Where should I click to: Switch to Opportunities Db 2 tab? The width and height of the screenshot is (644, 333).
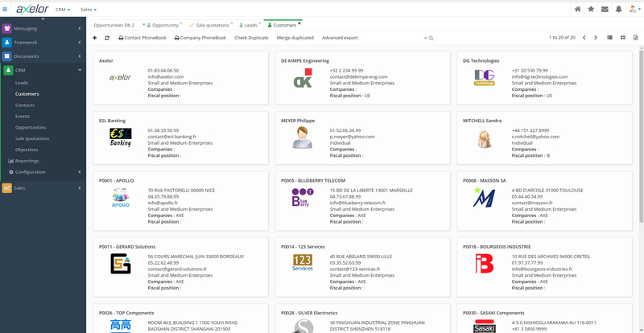114,25
